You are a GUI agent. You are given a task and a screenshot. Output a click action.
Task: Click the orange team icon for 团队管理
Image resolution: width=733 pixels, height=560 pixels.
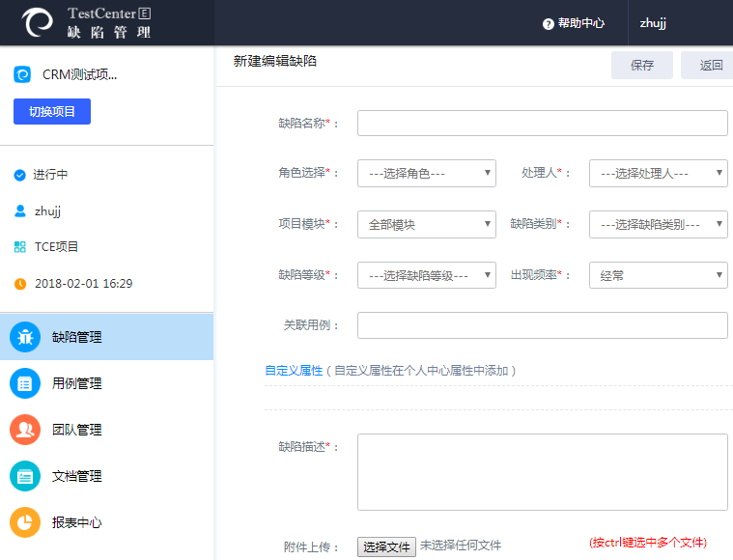25,430
